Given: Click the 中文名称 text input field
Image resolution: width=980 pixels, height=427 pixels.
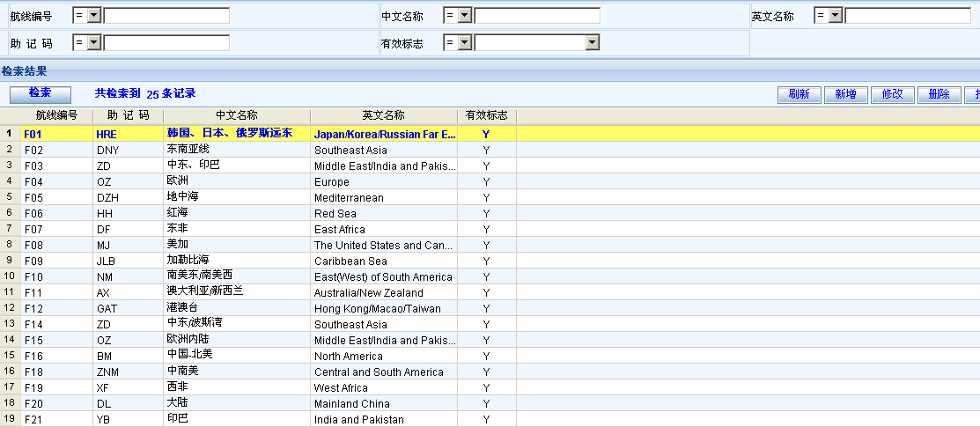Looking at the screenshot, I should pos(537,16).
